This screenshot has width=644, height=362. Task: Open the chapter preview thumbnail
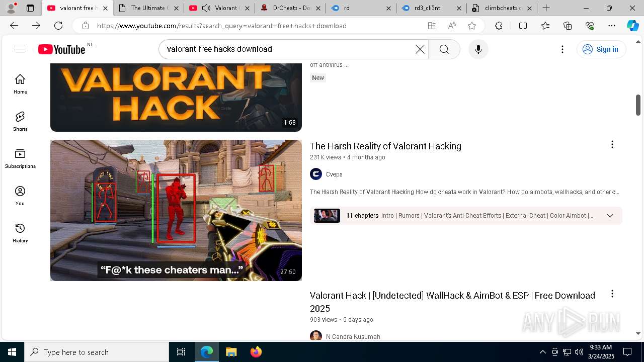(327, 216)
